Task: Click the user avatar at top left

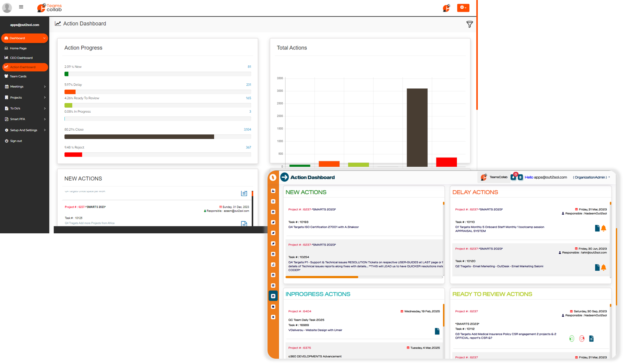Action: pos(7,7)
